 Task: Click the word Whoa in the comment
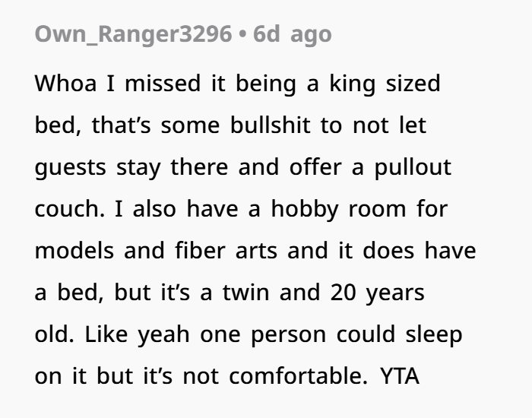(66, 83)
